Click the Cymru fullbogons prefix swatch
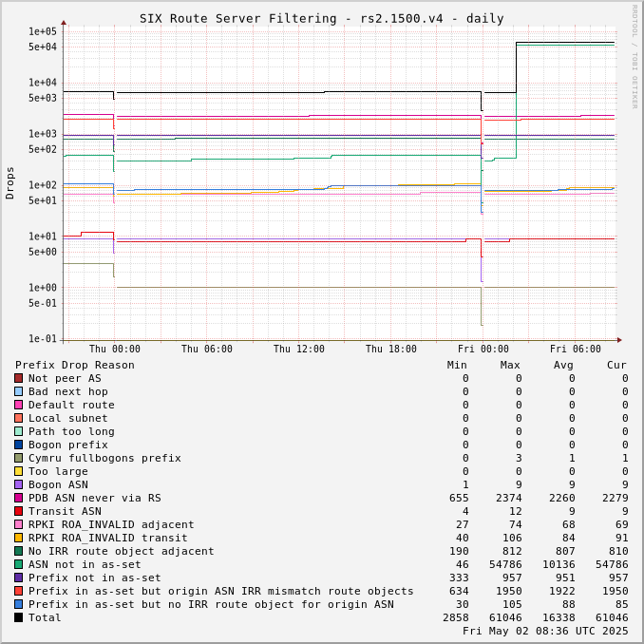644x644 pixels. 18,458
